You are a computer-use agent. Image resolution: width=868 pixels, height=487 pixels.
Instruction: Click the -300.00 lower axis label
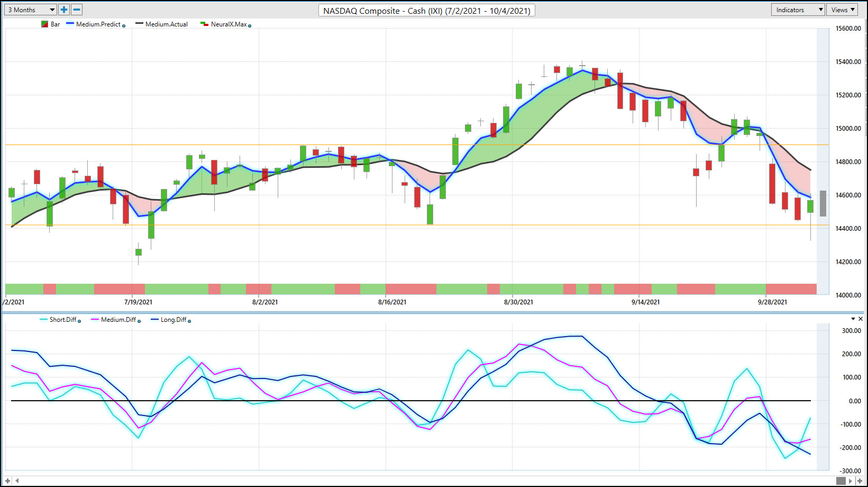(850, 471)
